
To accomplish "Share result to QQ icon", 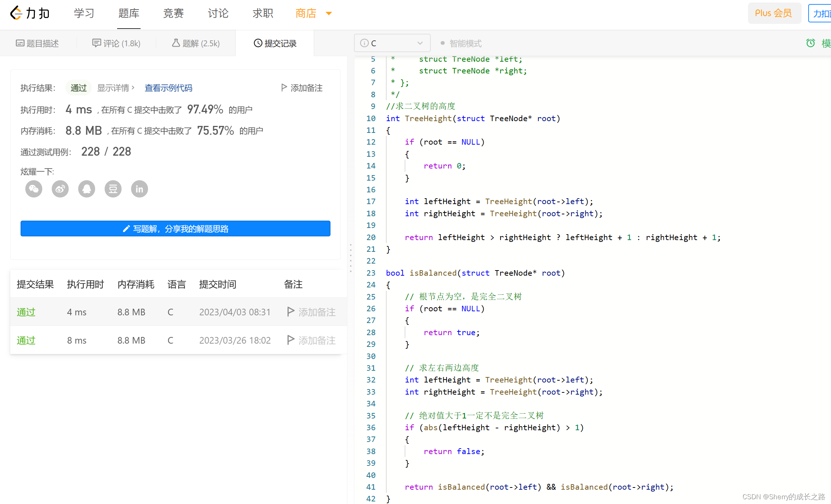I will coord(87,189).
